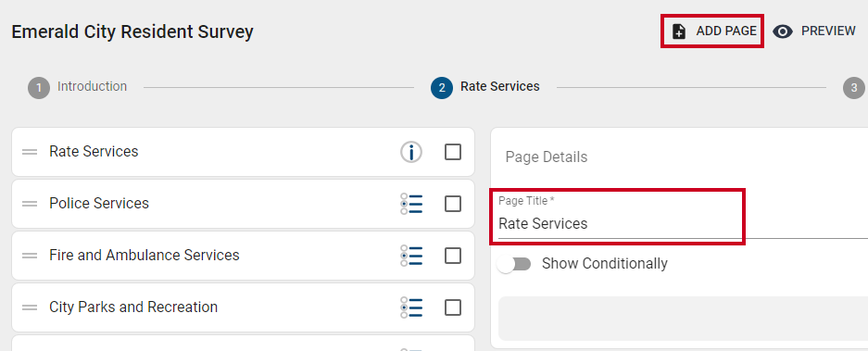Image resolution: width=868 pixels, height=351 pixels.
Task: Click the ADD PAGE button label
Action: click(726, 31)
